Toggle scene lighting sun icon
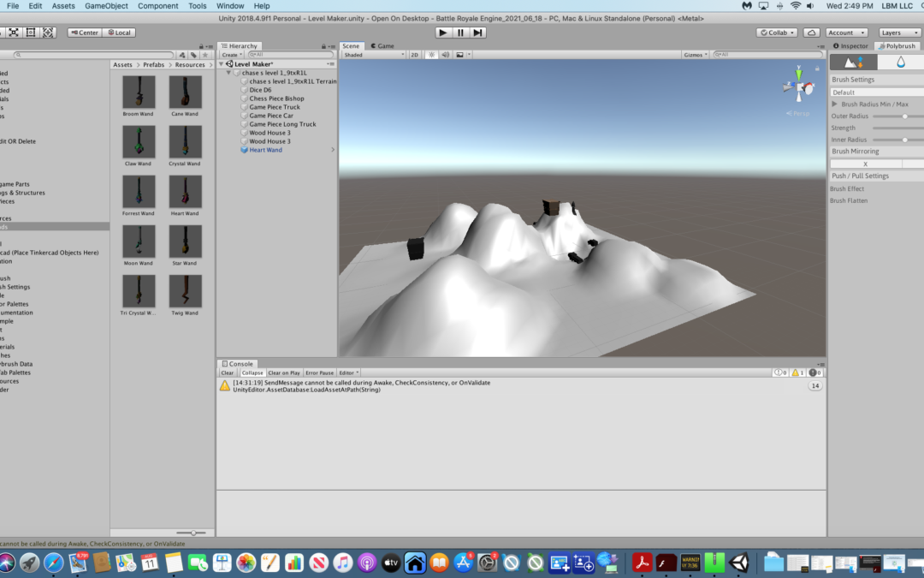Viewport: 924px width, 578px height. 431,54
